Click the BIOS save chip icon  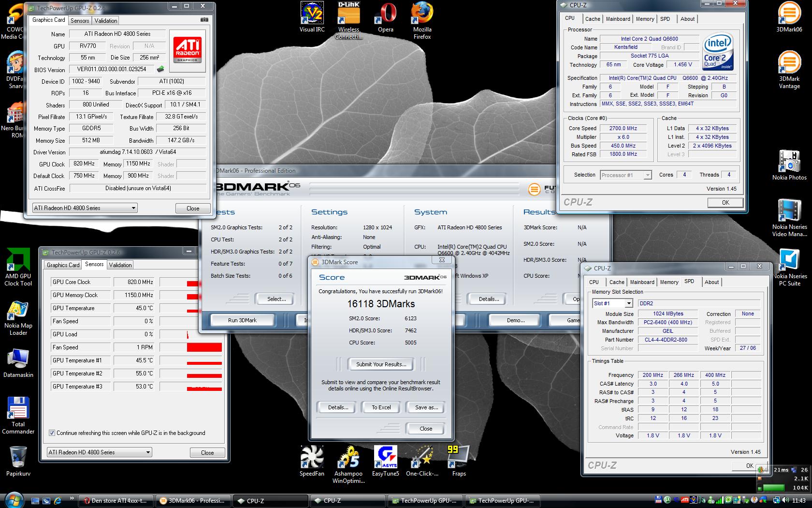(x=160, y=69)
